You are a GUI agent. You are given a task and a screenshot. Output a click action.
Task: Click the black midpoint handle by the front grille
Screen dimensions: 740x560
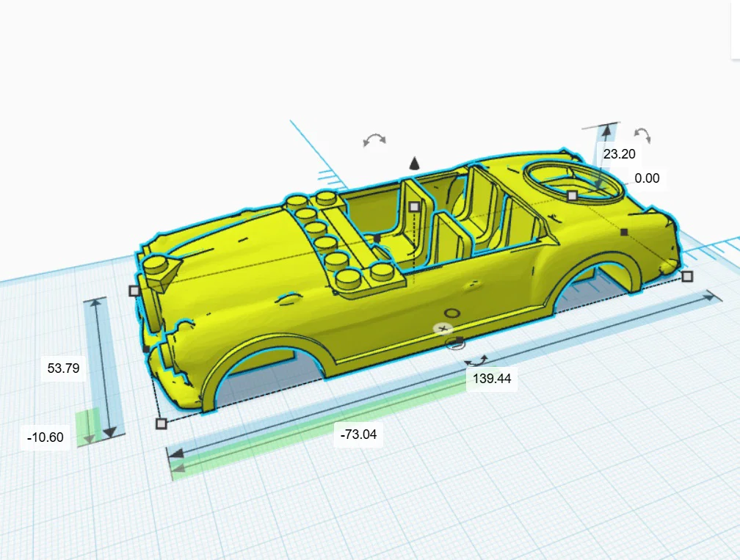click(146, 349)
